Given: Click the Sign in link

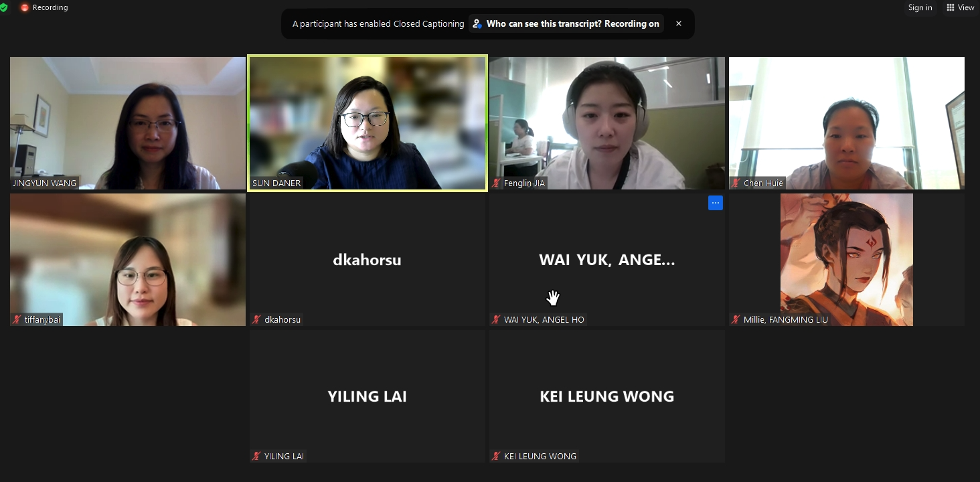Looking at the screenshot, I should [920, 7].
